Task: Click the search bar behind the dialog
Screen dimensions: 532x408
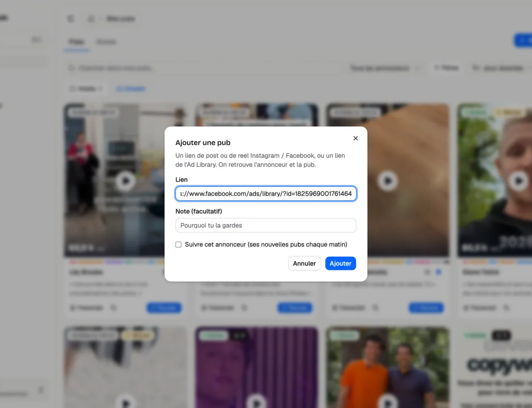Action: (x=204, y=68)
